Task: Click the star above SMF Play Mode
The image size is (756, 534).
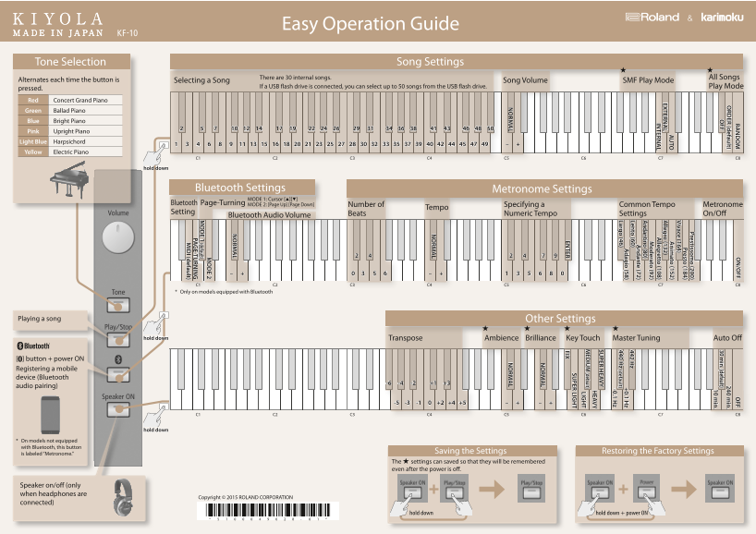Action: pos(624,70)
